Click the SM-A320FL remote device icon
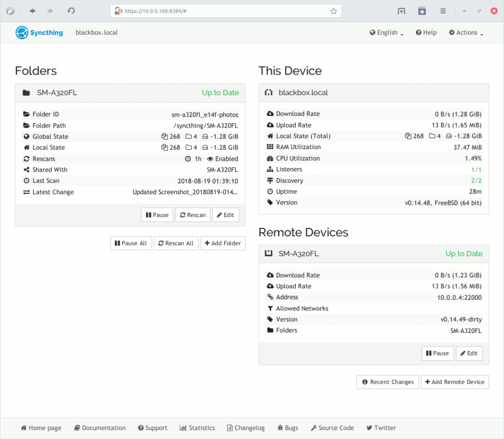This screenshot has width=504, height=439. [x=269, y=254]
